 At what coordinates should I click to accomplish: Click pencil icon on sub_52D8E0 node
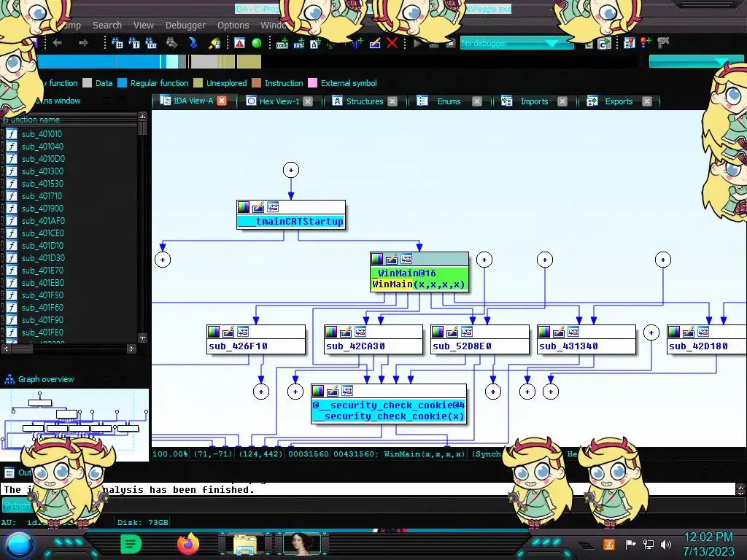click(x=452, y=332)
